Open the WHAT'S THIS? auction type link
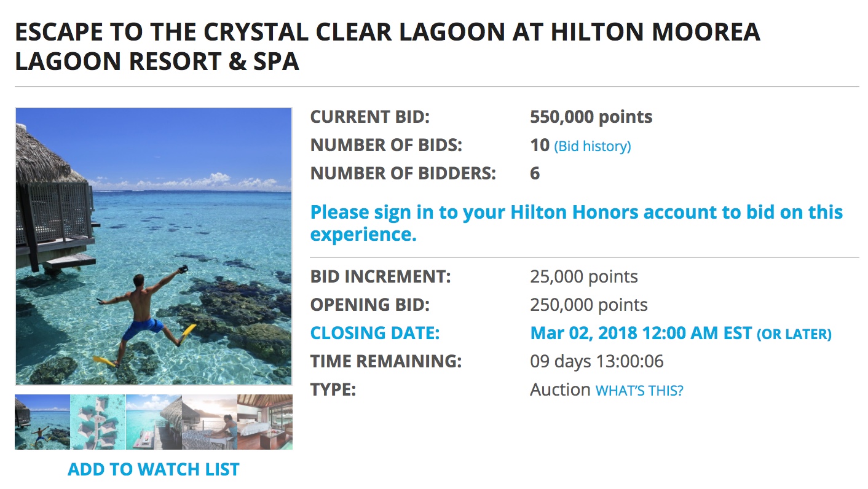The width and height of the screenshot is (868, 489). [x=639, y=391]
